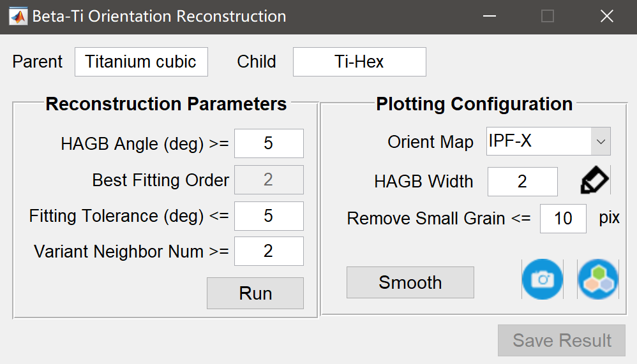Focus the HAGB Width input box
Screen dimensions: 637x364
click(522, 182)
